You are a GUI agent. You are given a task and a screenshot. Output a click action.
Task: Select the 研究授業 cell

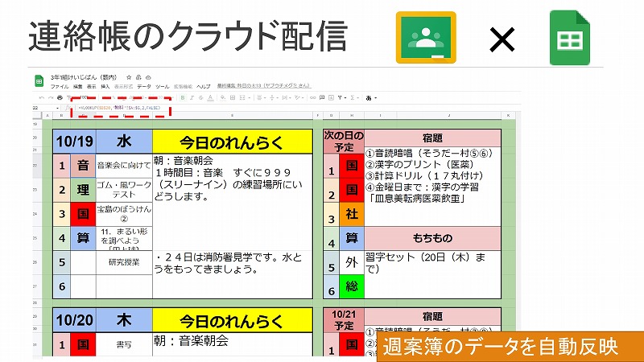pos(124,262)
